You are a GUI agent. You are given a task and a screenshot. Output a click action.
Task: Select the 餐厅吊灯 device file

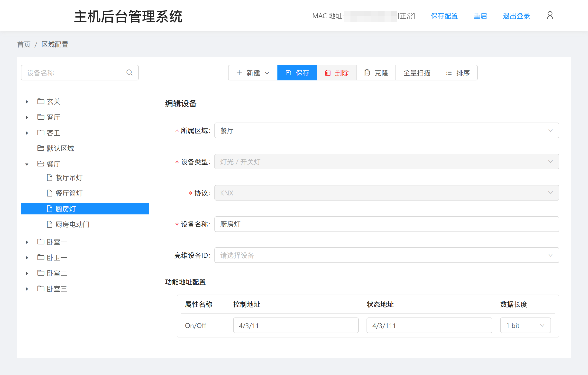(x=69, y=178)
